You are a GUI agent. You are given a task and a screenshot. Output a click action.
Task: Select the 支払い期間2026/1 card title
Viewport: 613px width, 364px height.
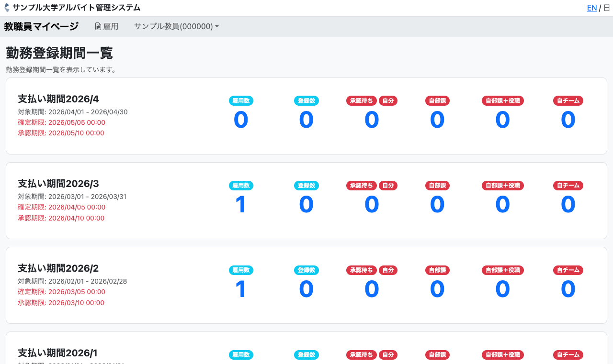click(x=57, y=353)
